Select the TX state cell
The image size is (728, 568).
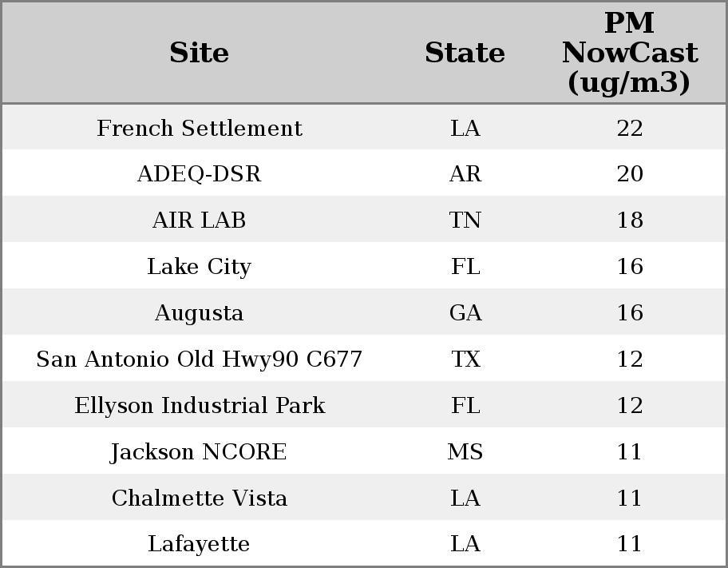465,359
